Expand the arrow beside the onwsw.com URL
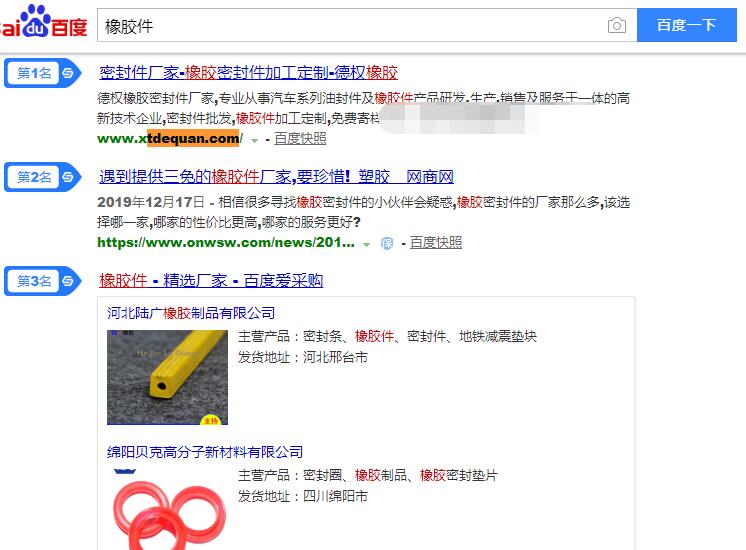This screenshot has height=550, width=746. click(x=366, y=244)
